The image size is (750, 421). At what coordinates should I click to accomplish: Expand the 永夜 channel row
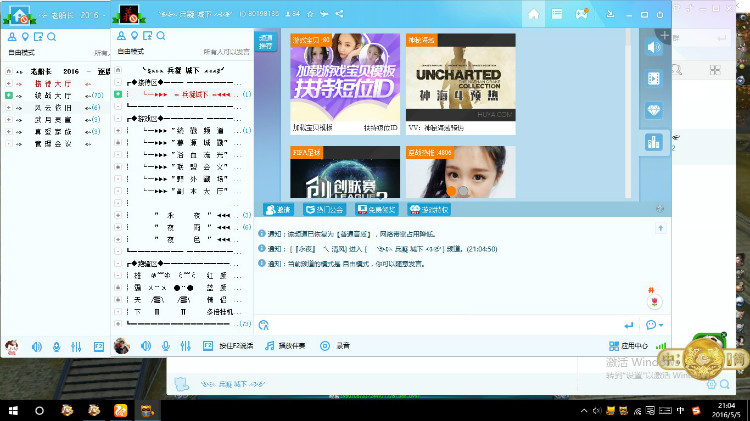(x=118, y=215)
